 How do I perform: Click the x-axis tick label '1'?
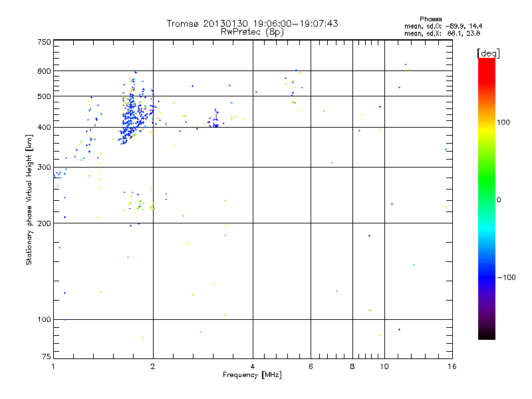(53, 367)
